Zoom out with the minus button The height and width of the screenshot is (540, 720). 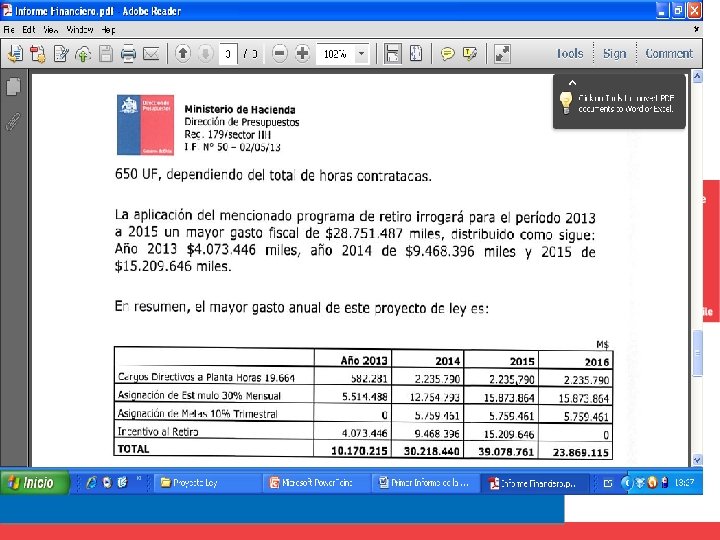coord(280,54)
